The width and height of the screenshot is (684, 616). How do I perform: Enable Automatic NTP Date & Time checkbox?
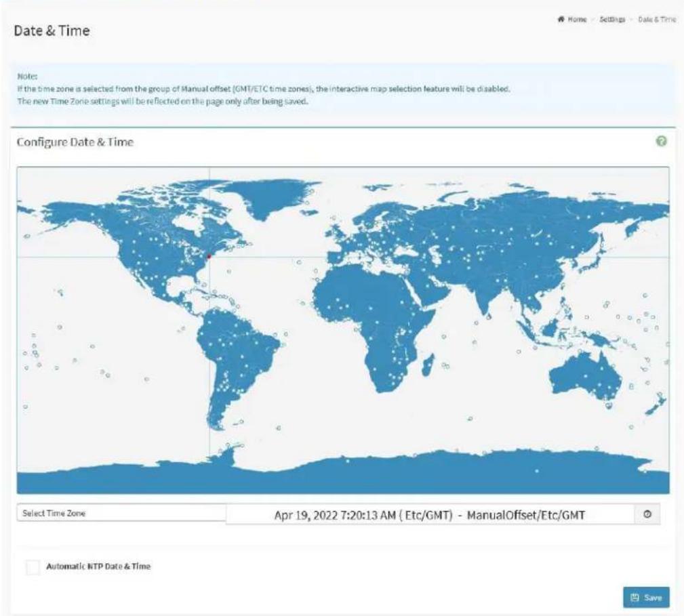pyautogui.click(x=33, y=567)
